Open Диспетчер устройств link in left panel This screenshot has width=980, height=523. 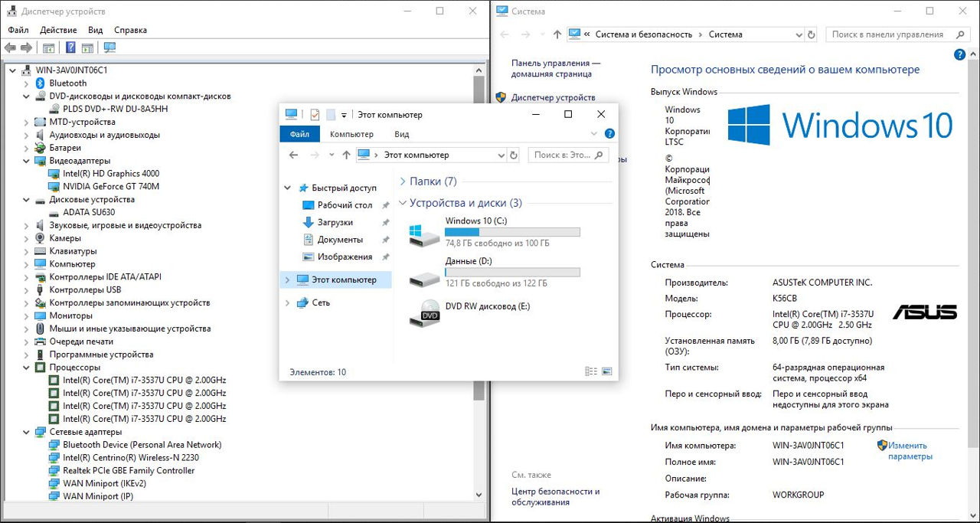tap(553, 98)
